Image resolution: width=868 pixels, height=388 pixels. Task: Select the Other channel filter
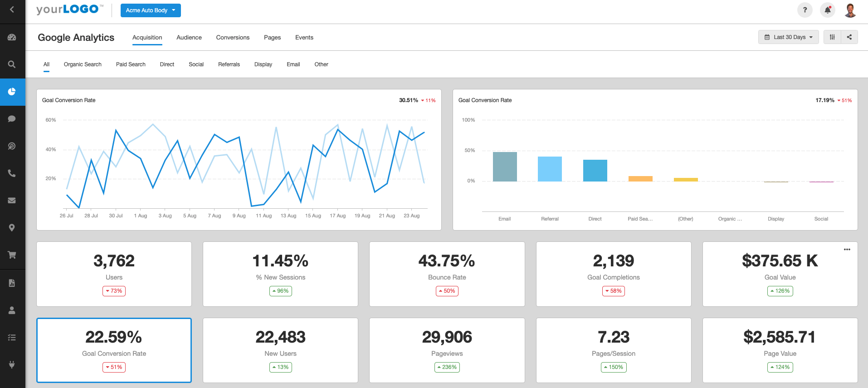321,64
